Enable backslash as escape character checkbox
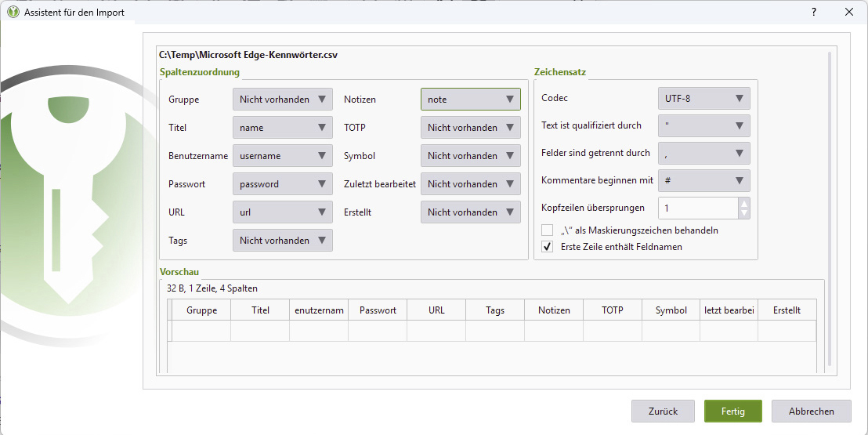 click(x=548, y=230)
